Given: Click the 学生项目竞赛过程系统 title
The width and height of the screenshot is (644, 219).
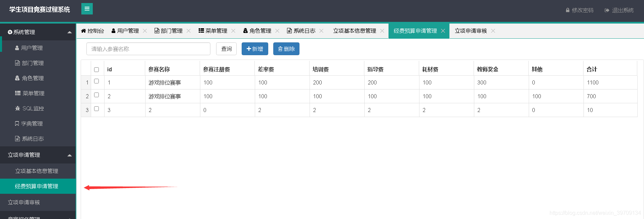Looking at the screenshot, I should (40, 9).
